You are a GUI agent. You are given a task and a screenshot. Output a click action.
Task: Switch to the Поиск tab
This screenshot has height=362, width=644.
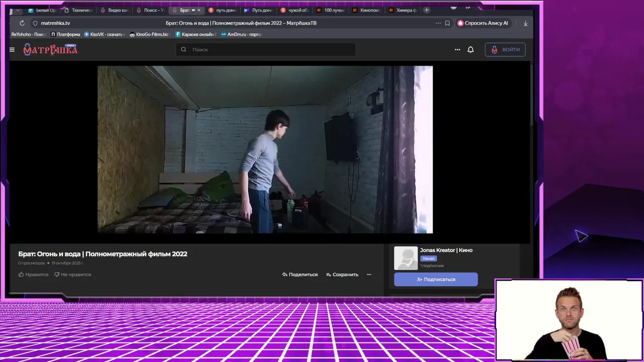[x=150, y=10]
